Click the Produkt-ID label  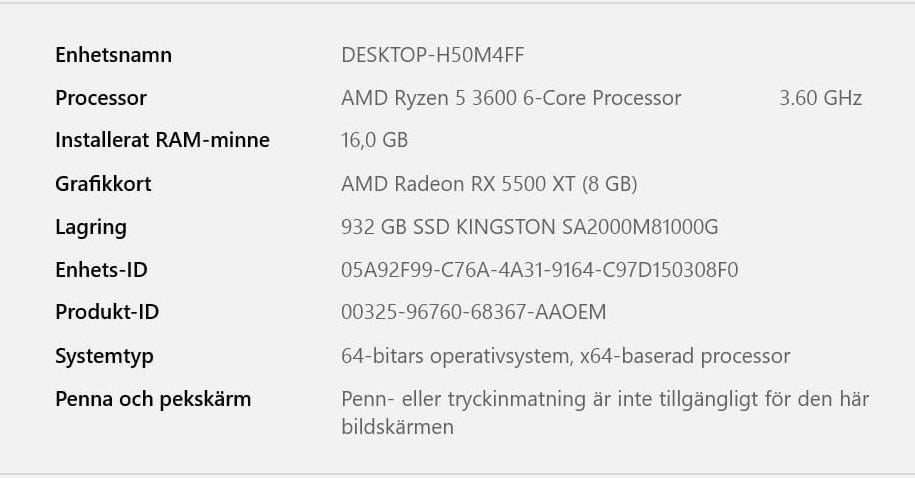point(107,312)
